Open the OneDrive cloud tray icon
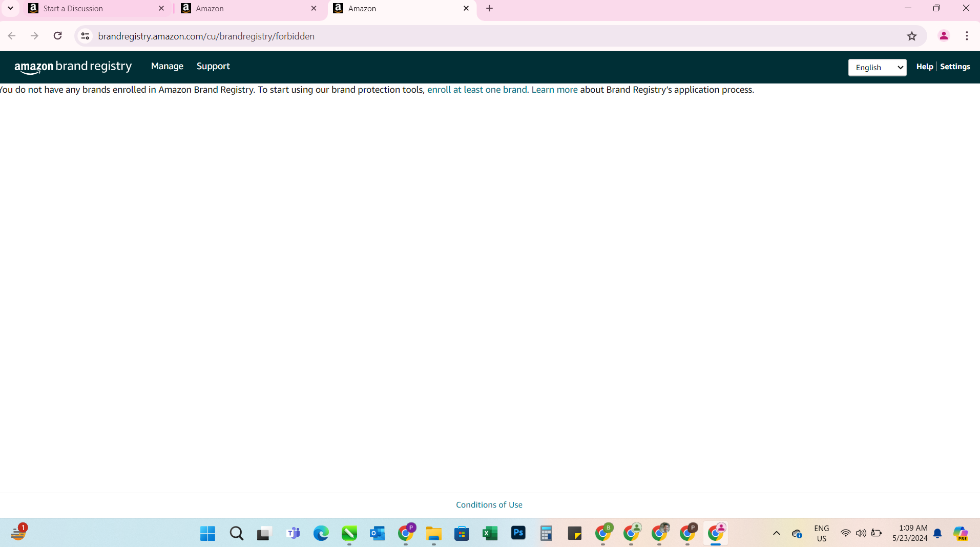This screenshot has width=980, height=547. (797, 534)
